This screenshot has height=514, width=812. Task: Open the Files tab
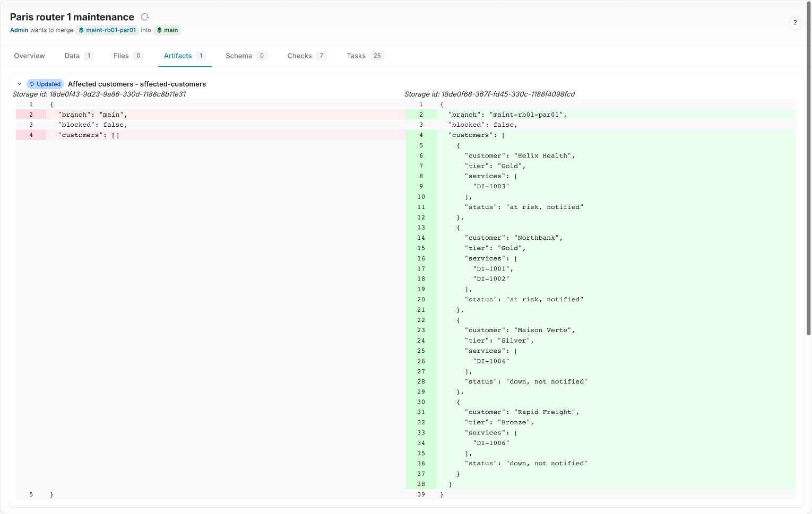tap(128, 56)
